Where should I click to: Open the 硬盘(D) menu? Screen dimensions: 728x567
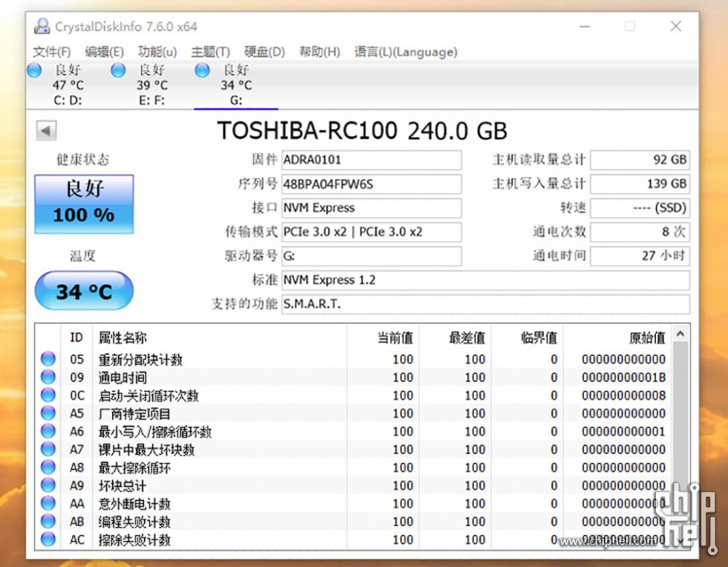click(x=264, y=51)
